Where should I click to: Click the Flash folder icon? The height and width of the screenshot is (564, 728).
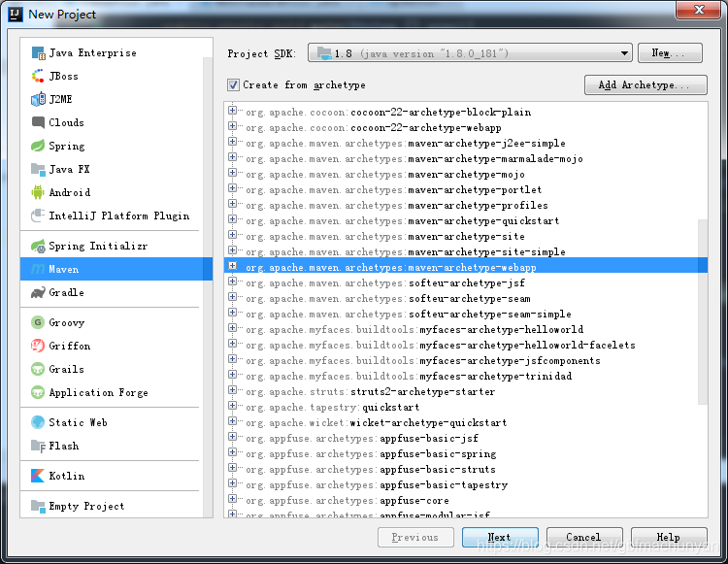pyautogui.click(x=38, y=446)
